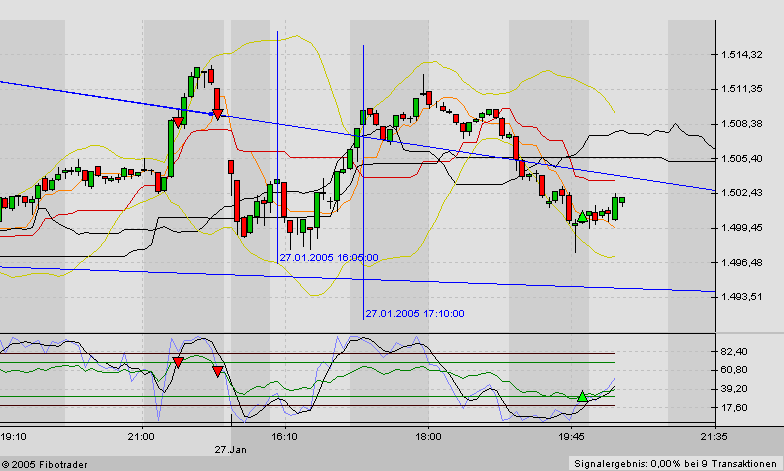
Task: Select the vertical blue line marked 17:10:00
Action: tap(364, 182)
